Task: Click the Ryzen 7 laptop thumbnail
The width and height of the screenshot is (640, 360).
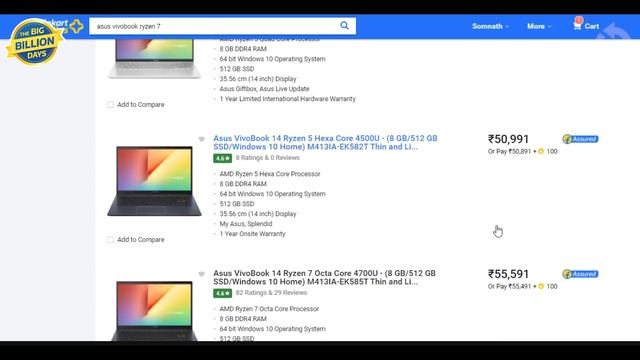Action: click(x=154, y=311)
